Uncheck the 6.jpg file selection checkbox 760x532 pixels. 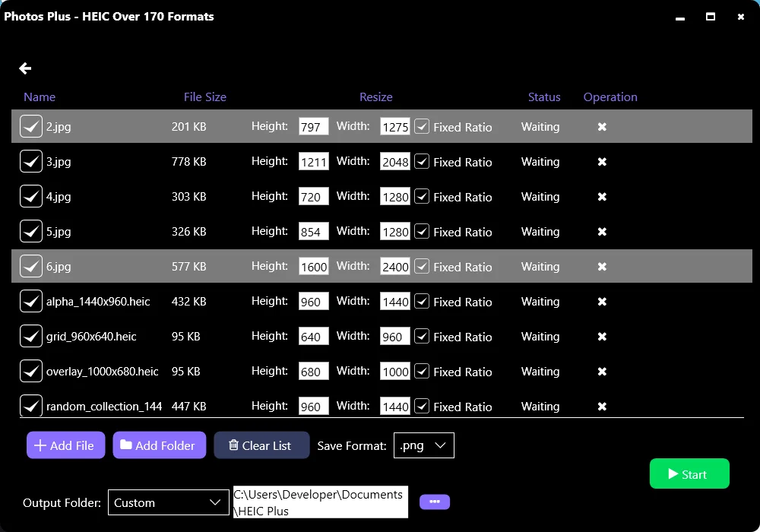pos(31,266)
